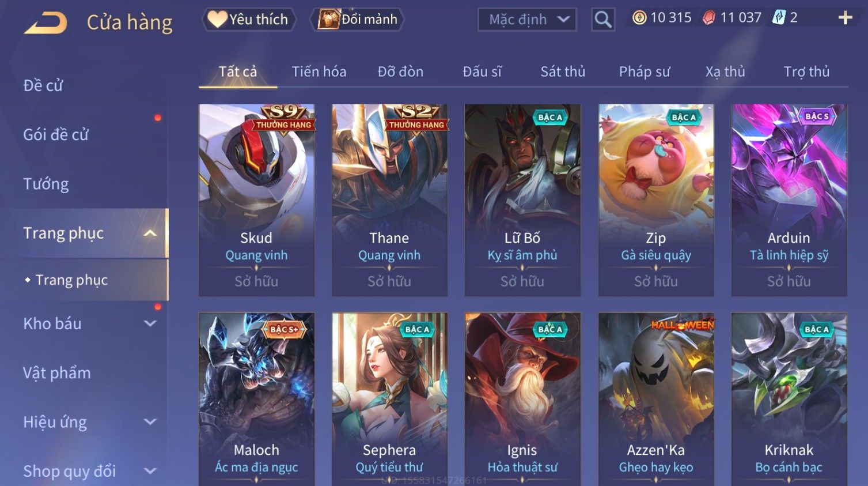Tap the golden back arrow icon
Viewport: 868px width, 486px height.
tap(46, 23)
